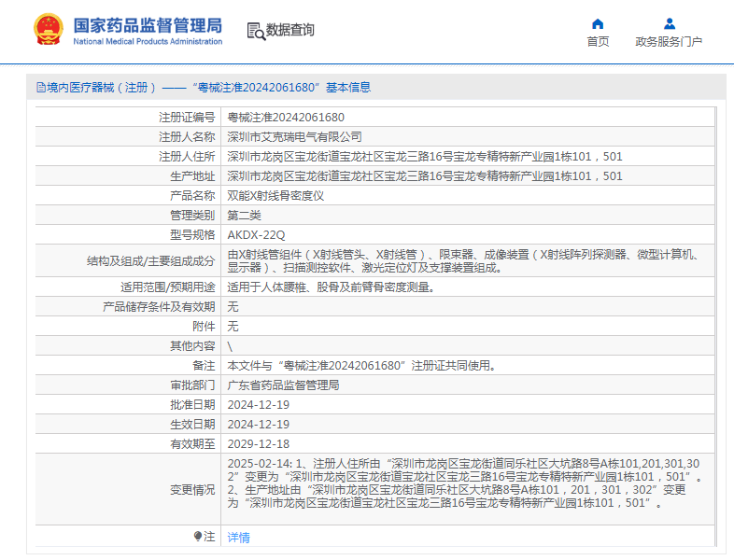This screenshot has height=560, width=734.
Task: Click the national emblem logo
Action: coord(49,30)
